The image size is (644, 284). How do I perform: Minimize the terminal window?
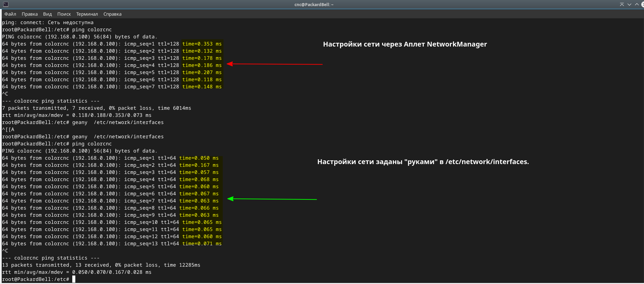pos(629,4)
